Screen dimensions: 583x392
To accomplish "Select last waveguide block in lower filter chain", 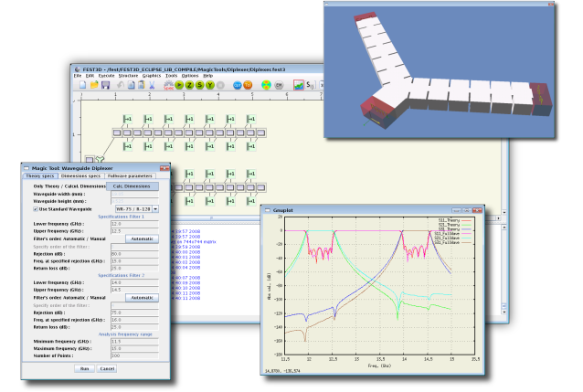I will pyautogui.click(x=261, y=187).
